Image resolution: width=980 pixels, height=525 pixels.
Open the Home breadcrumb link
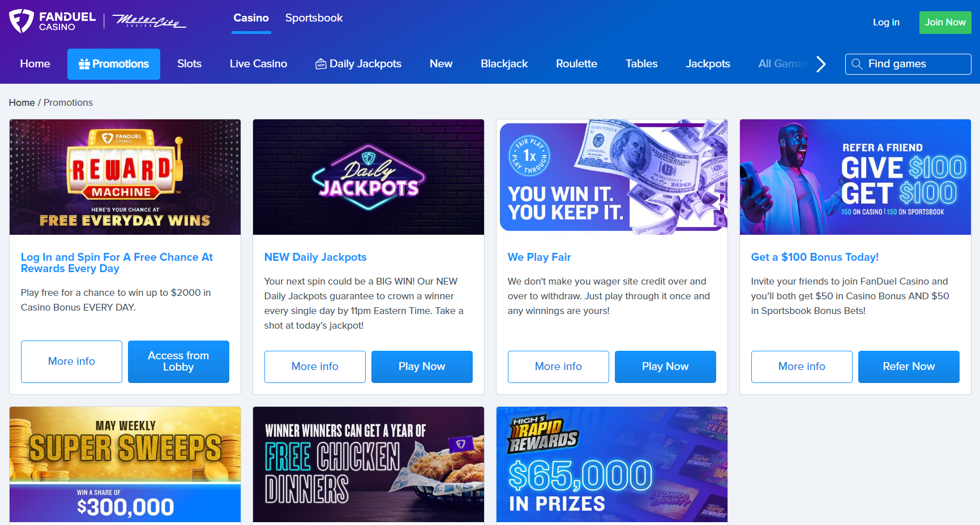click(22, 102)
